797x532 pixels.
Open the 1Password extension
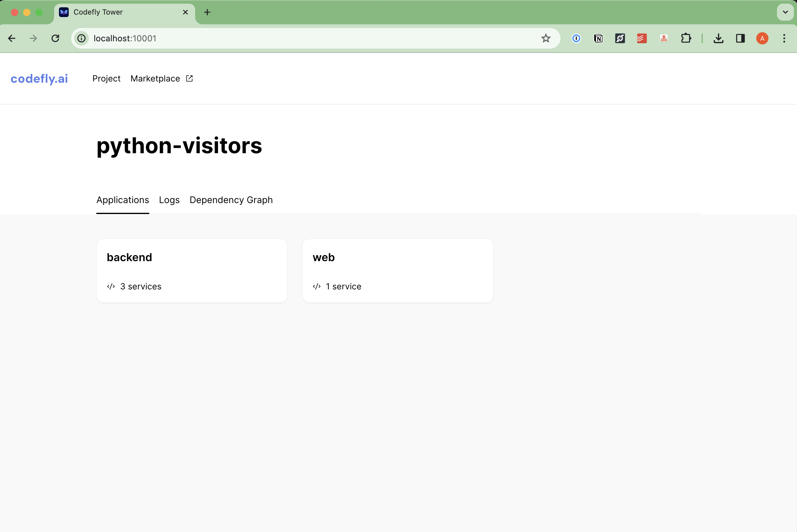(576, 38)
